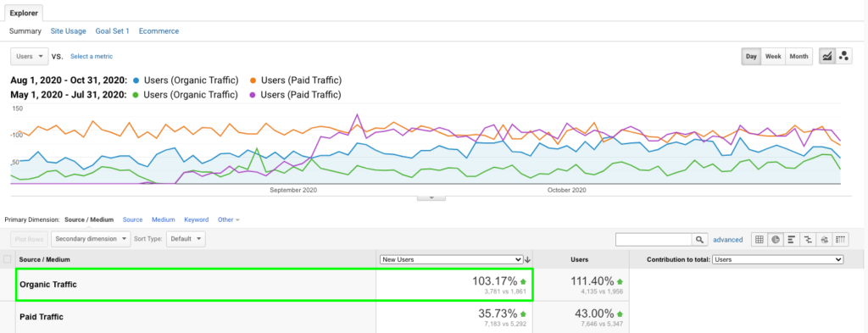Open the Ecommerce tab
This screenshot has width=868, height=333.
pyautogui.click(x=159, y=31)
